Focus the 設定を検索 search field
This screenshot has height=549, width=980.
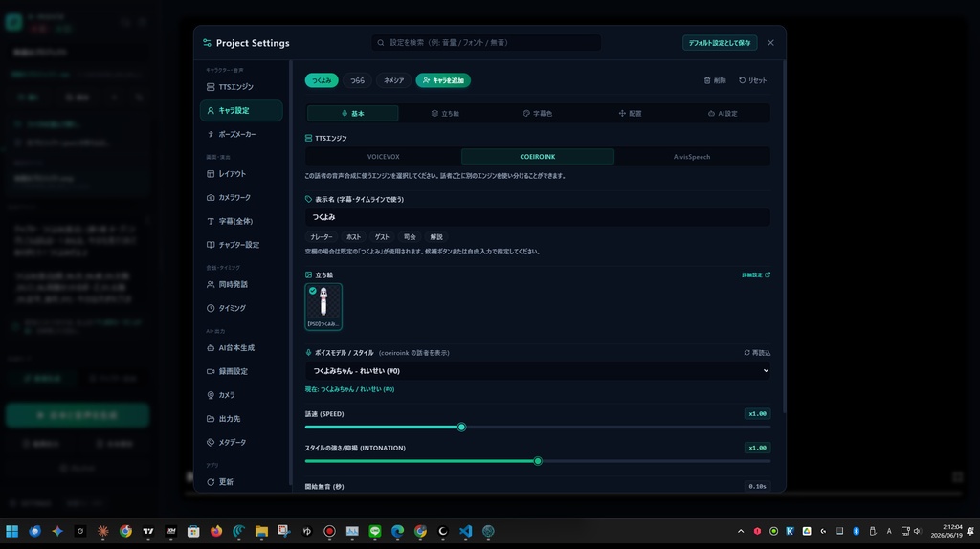click(x=485, y=42)
